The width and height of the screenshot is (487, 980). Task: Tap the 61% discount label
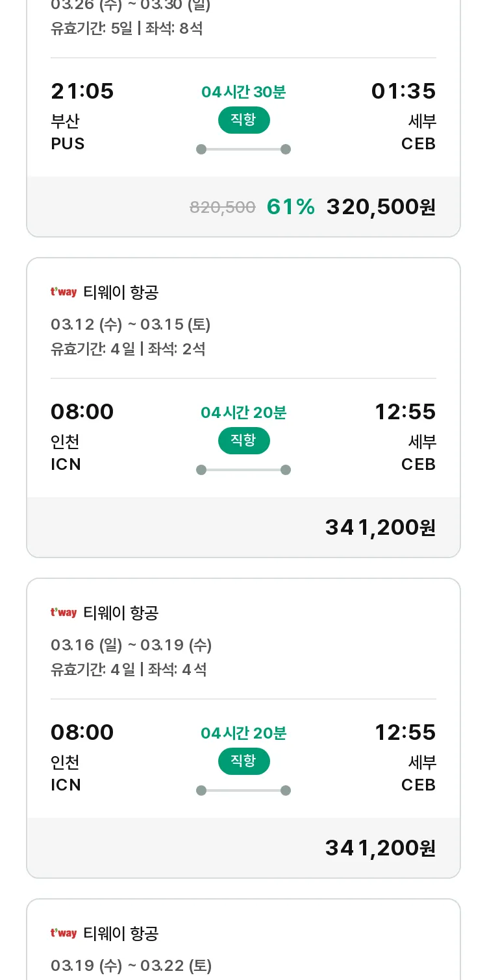(291, 207)
